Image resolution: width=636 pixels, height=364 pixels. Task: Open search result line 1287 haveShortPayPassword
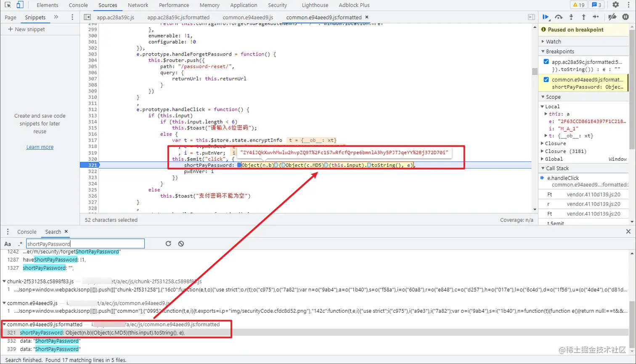coord(315,259)
